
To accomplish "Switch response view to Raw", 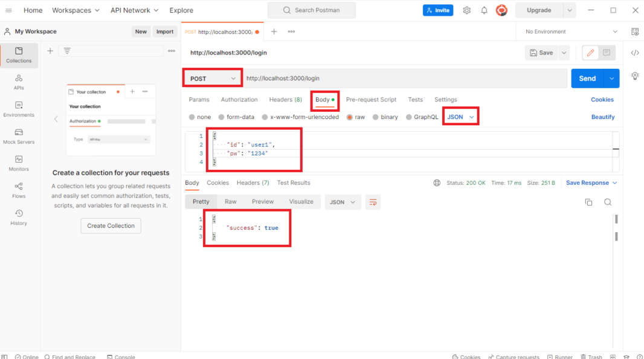I will [230, 202].
